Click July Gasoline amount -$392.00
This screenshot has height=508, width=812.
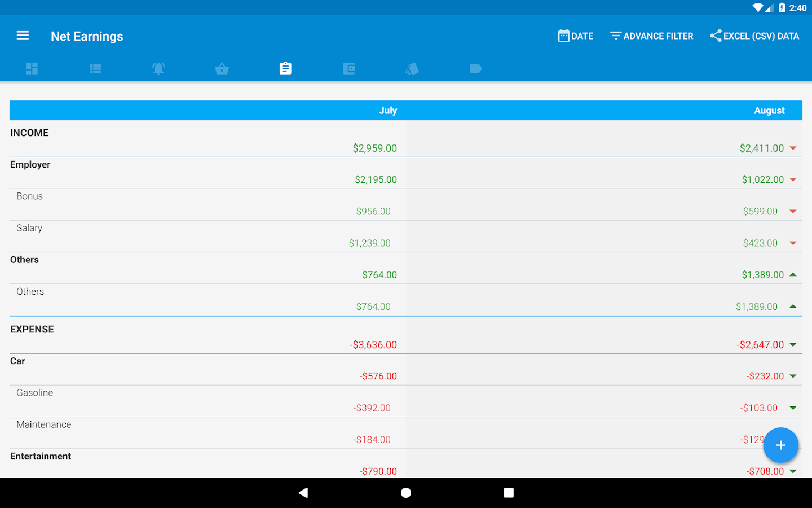tap(372, 408)
